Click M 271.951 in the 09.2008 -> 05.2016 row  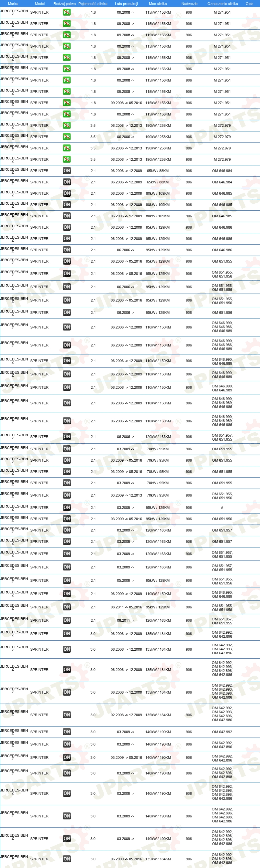[222, 103]
